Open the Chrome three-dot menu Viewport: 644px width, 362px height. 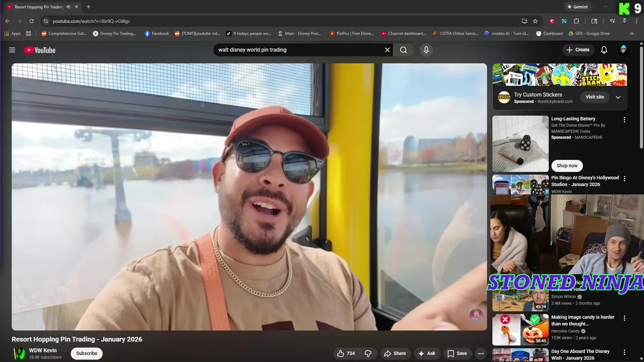tap(636, 21)
